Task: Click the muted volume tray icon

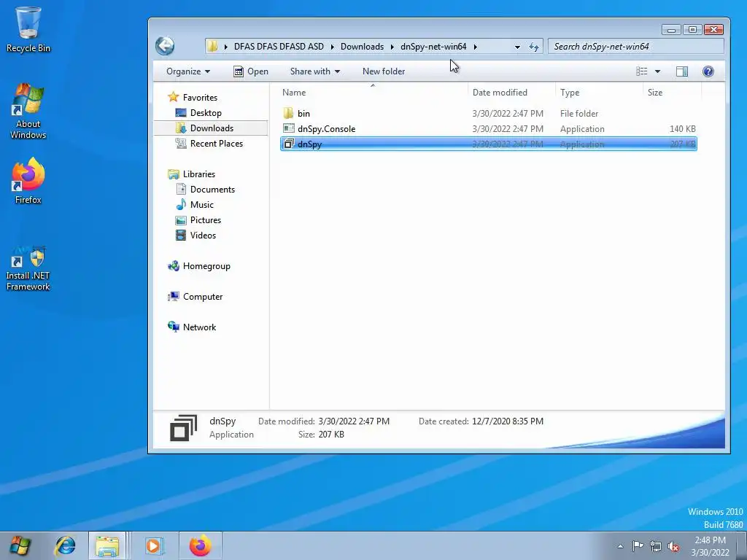Action: point(673,546)
